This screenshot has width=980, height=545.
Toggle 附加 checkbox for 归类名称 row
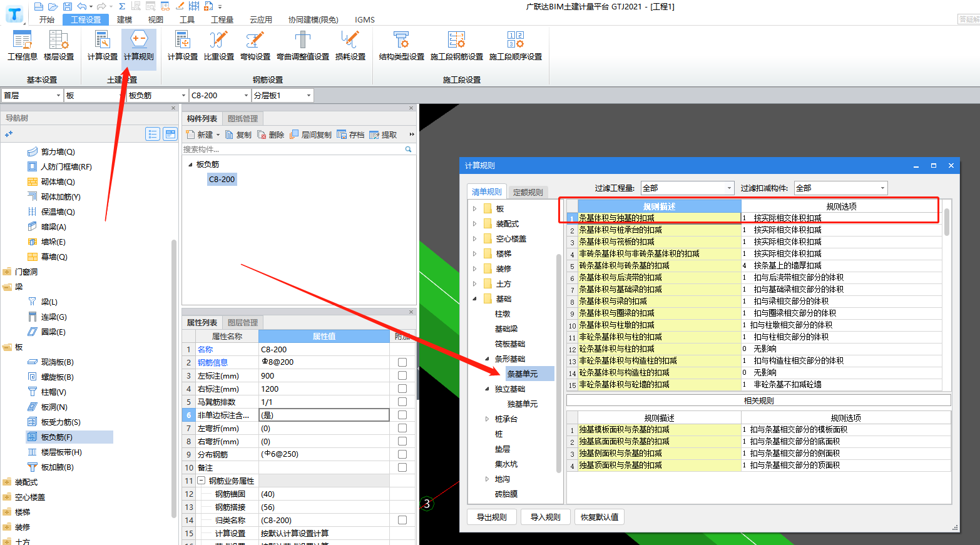click(x=402, y=520)
